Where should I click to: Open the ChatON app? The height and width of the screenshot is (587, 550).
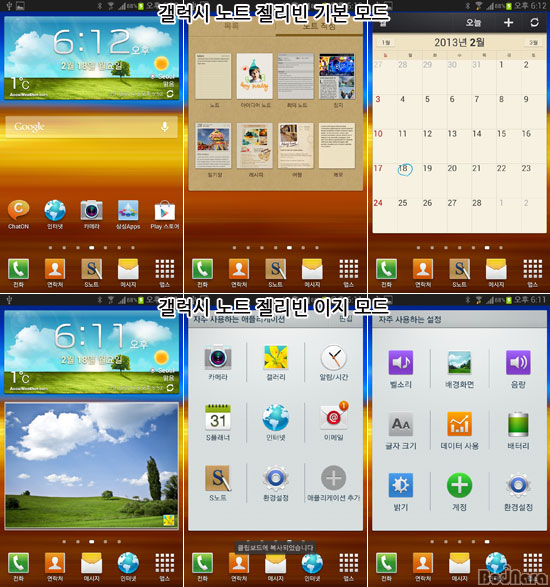pos(18,214)
